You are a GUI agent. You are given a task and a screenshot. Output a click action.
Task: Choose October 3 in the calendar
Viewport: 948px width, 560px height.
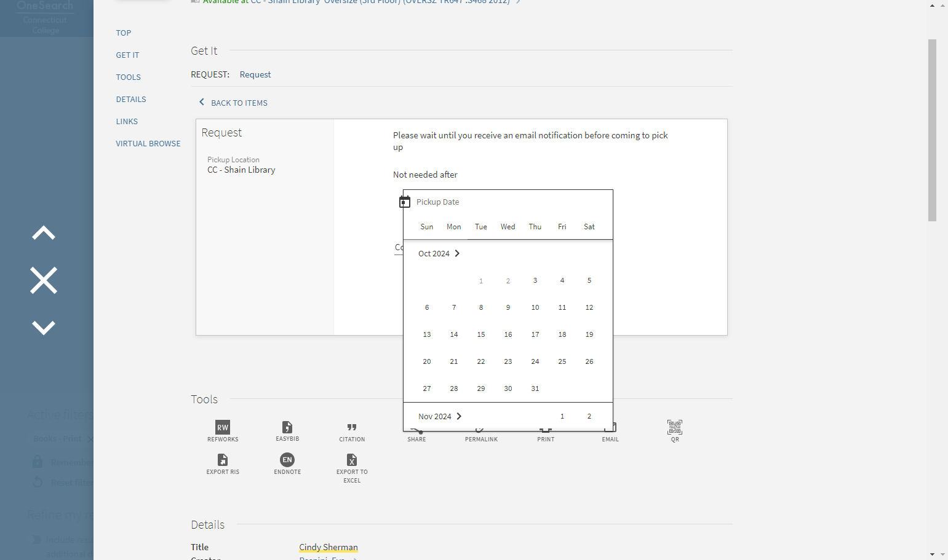(535, 280)
